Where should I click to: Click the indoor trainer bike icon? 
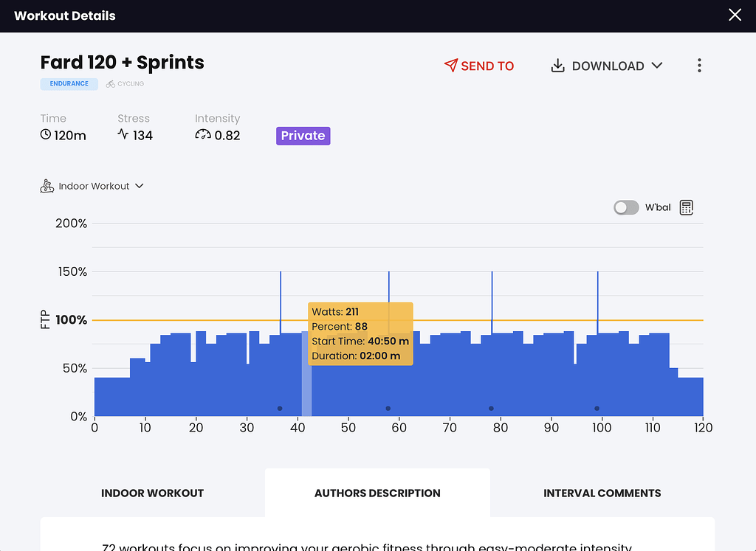pos(47,186)
